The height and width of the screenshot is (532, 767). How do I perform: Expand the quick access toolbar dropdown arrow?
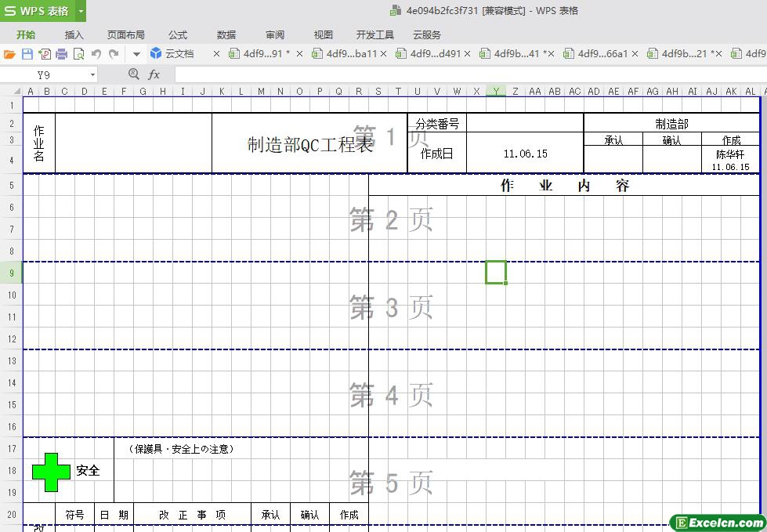click(x=136, y=54)
